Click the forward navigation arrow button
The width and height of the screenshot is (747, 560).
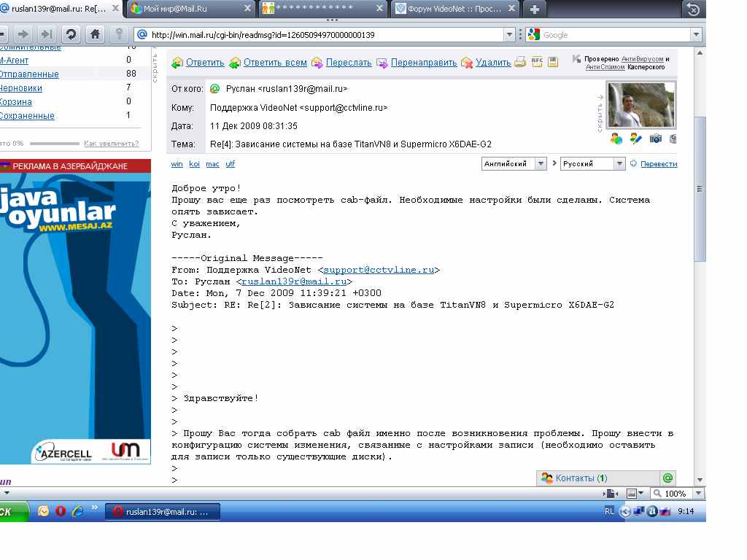(23, 34)
